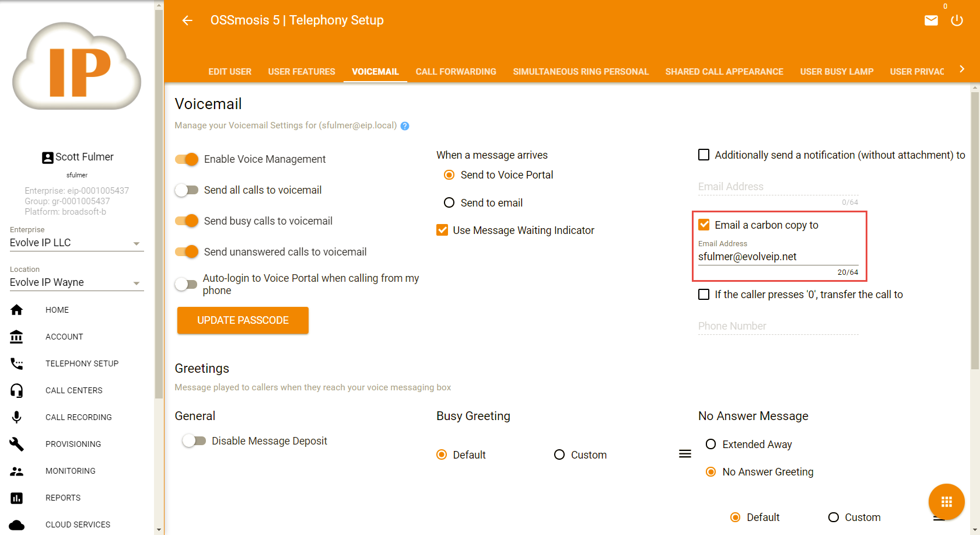Click the Provisioning wrench icon

[x=17, y=444]
